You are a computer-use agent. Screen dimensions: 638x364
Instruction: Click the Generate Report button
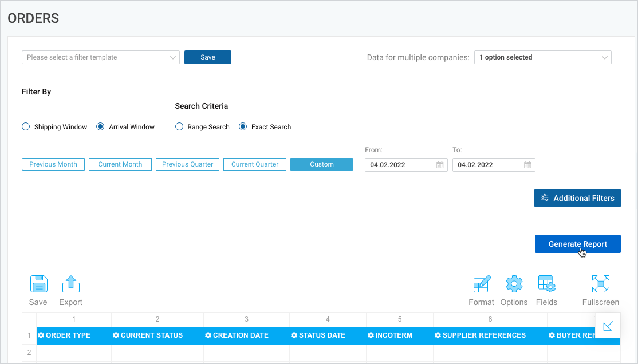pos(578,244)
